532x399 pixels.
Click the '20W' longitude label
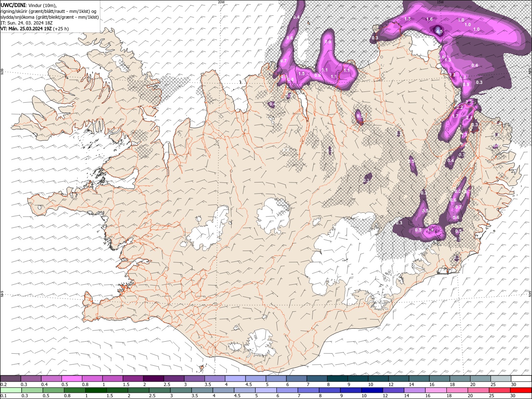pos(221,2)
